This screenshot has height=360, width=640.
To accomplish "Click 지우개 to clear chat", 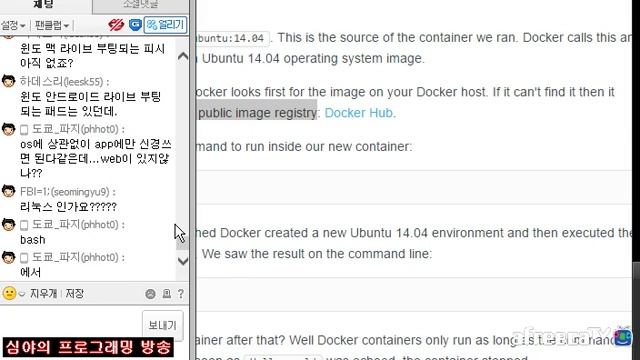I will 43,293.
